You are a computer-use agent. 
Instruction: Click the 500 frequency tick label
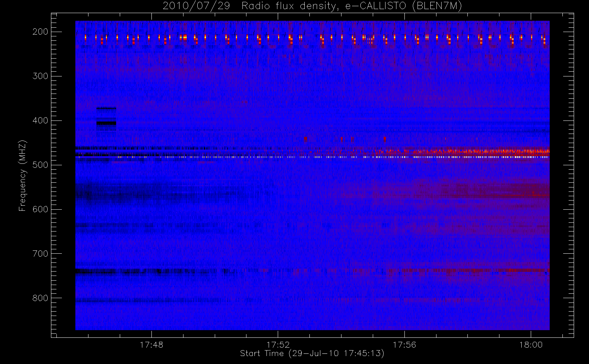[40, 165]
